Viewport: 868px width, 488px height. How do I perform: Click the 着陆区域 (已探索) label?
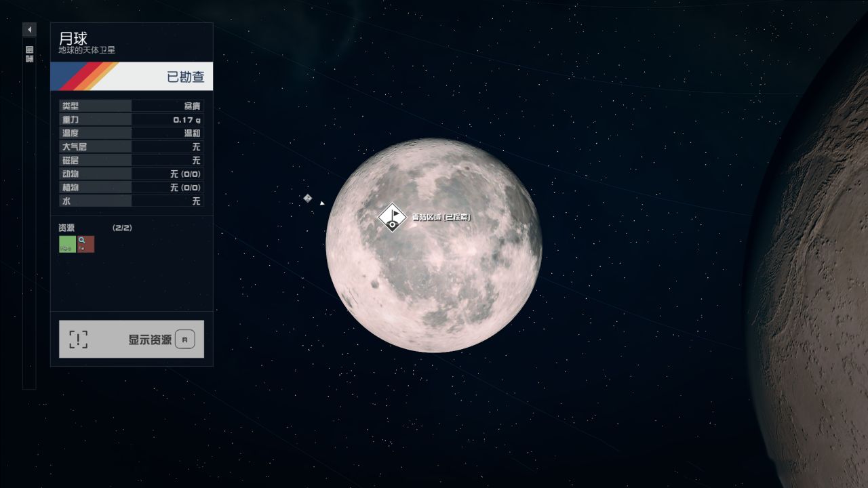click(x=441, y=217)
